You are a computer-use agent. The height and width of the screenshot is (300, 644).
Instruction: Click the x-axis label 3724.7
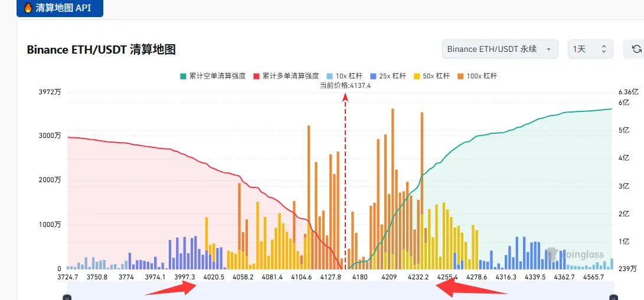68,277
